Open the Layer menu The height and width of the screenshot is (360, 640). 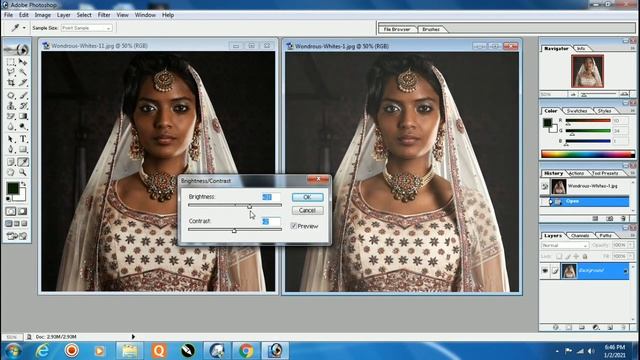(63, 15)
